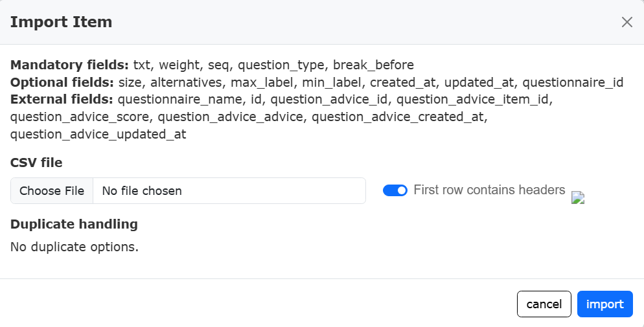Click the Choose File button
The image size is (644, 327).
click(x=52, y=191)
